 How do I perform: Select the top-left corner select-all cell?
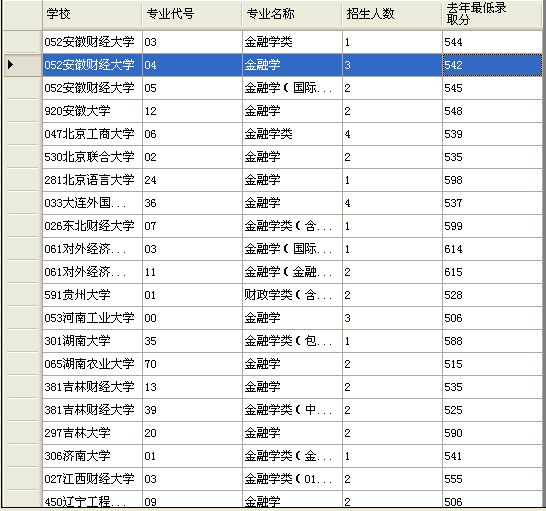(22, 14)
